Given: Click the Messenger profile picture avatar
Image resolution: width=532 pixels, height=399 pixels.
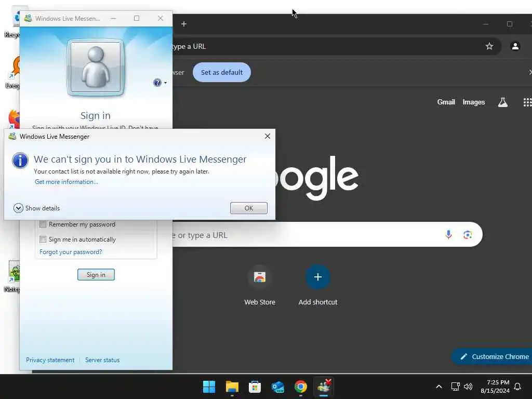Looking at the screenshot, I should tap(96, 67).
